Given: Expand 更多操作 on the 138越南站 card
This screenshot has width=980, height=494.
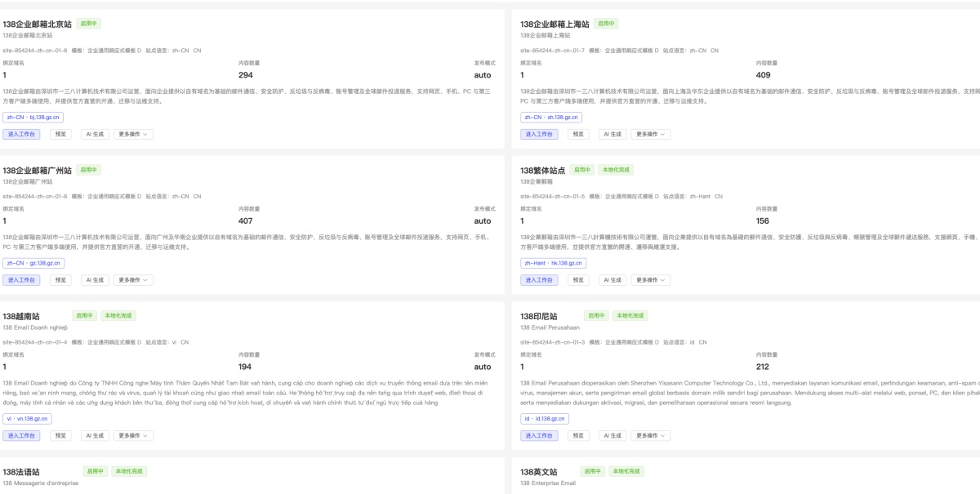Looking at the screenshot, I should pos(133,436).
